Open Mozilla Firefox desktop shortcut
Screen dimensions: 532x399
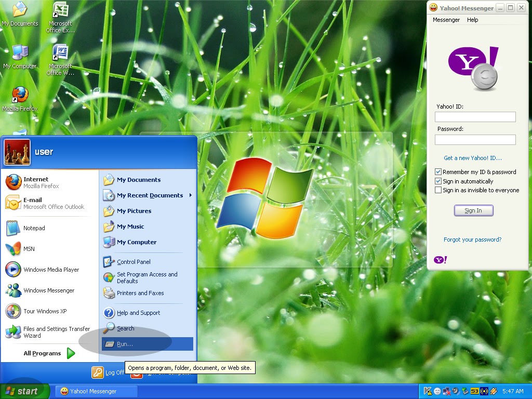20,99
